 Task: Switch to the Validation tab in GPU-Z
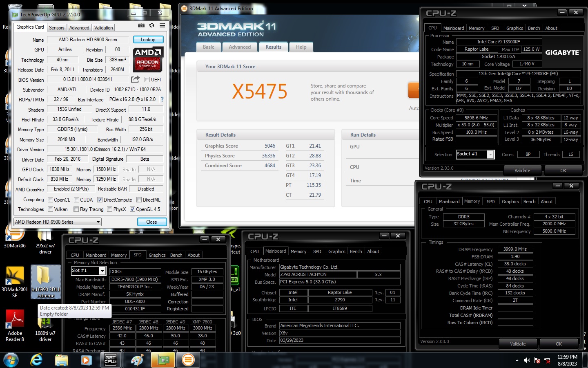(103, 28)
